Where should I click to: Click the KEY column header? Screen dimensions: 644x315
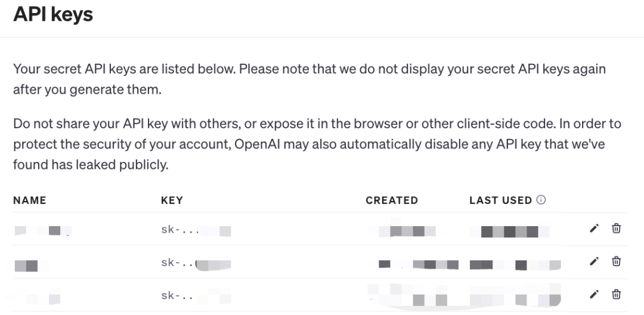tap(172, 200)
